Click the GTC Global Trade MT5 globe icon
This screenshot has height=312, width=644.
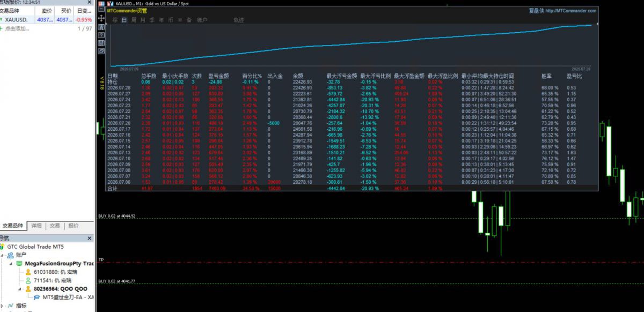click(2, 247)
